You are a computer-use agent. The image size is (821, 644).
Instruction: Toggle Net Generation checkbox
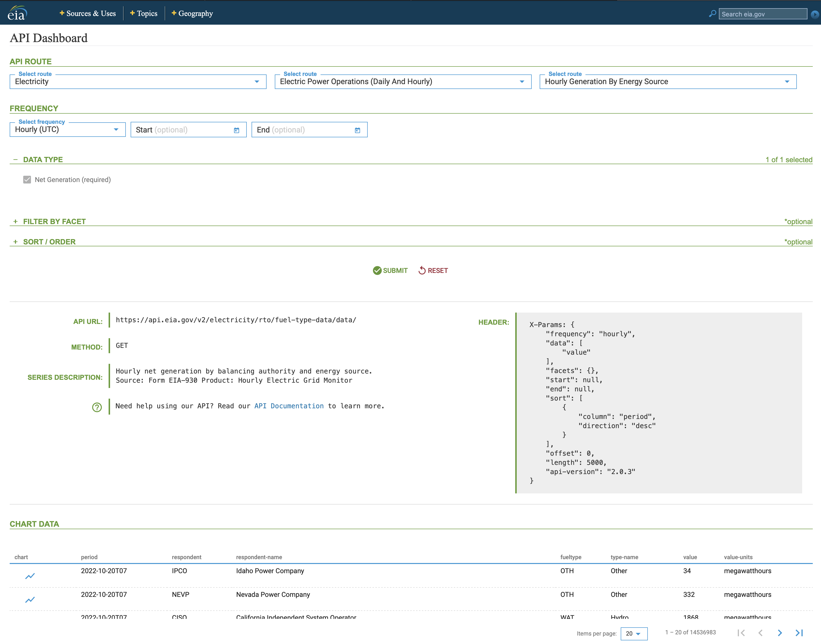(x=27, y=179)
